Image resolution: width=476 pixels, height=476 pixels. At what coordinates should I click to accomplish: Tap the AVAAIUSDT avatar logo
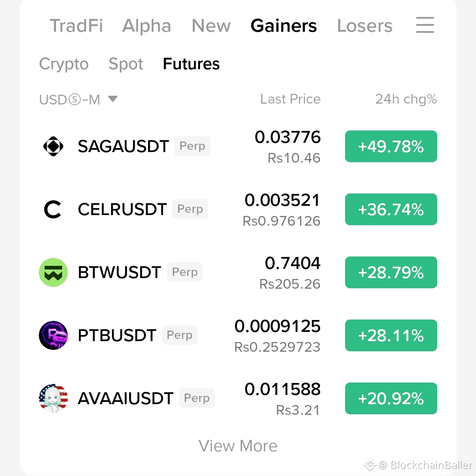[x=53, y=398]
